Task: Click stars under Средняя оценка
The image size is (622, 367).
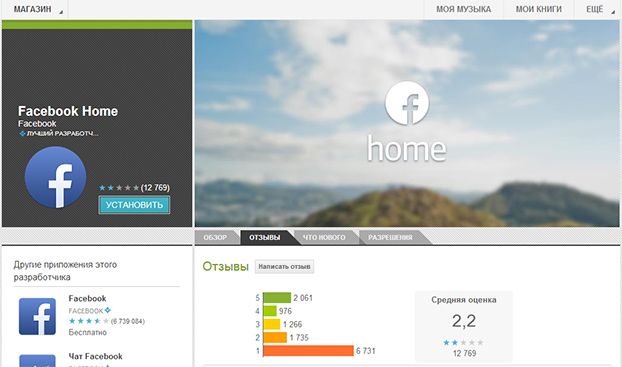Action: 463,342
